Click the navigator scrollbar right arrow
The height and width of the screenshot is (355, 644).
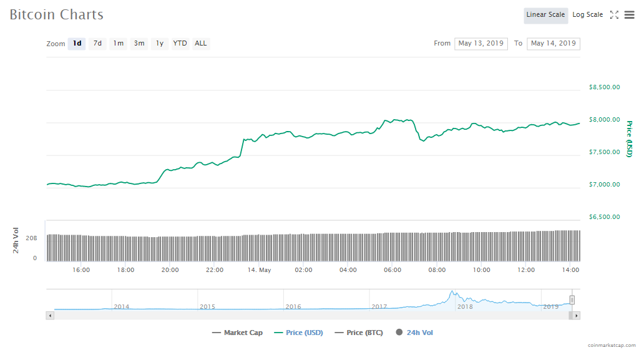[x=577, y=316]
